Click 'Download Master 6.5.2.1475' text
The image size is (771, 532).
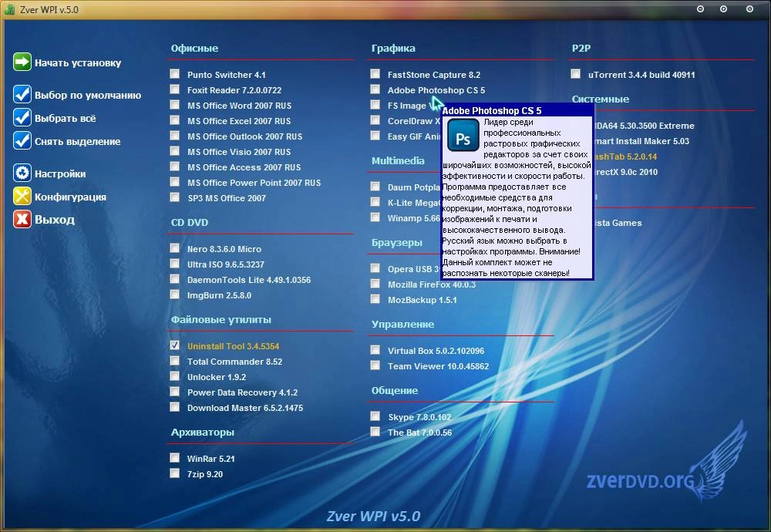(245, 408)
